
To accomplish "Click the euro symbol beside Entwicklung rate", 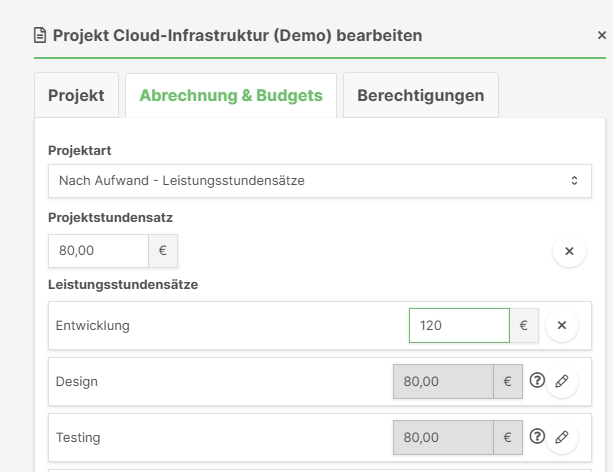I will pos(524,325).
